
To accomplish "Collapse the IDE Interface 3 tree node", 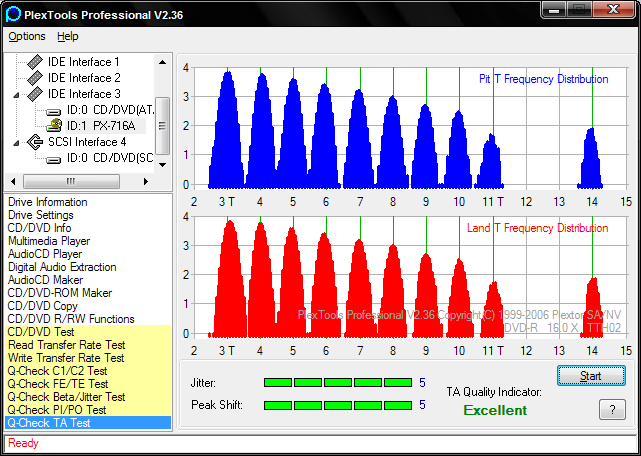I will (16, 95).
